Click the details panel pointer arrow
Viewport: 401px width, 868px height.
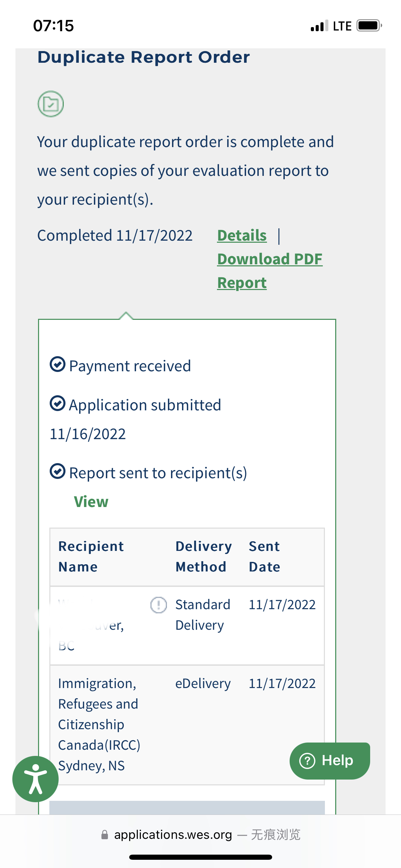126,316
